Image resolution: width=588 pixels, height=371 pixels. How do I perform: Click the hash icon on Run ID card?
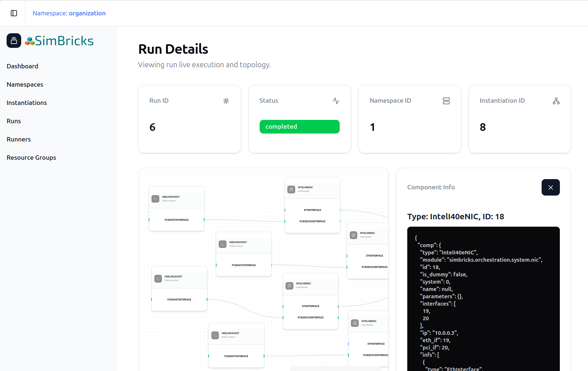pos(226,101)
